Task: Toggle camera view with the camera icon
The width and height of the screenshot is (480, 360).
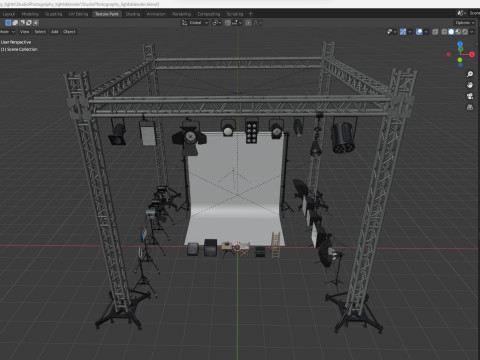Action: click(x=470, y=96)
